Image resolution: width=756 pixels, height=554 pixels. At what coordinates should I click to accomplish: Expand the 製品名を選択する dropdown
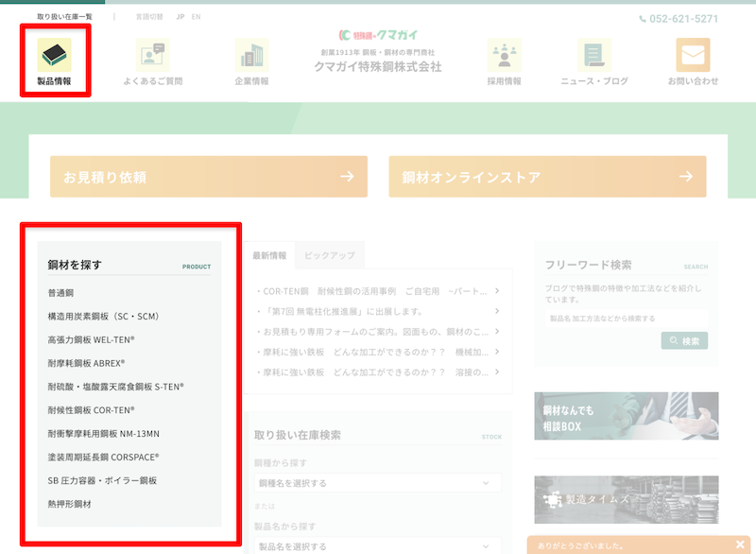coord(377,546)
